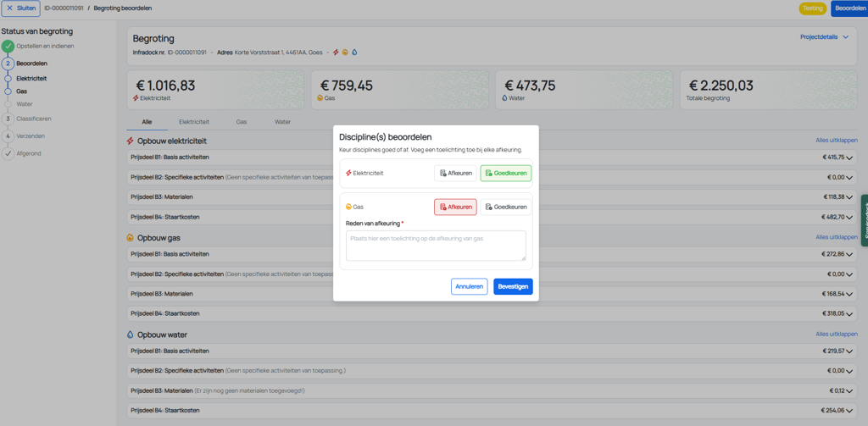Click the € 2.250,03 Totale begroting card
Viewport: 868px width, 426px height.
click(x=768, y=90)
